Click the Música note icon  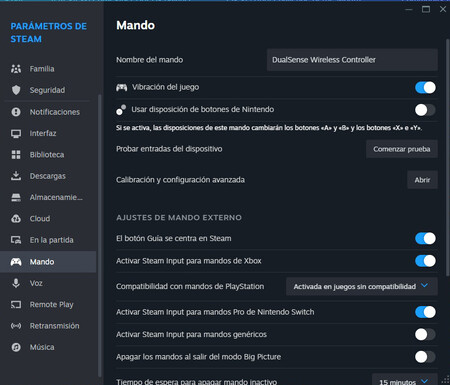[x=16, y=347]
